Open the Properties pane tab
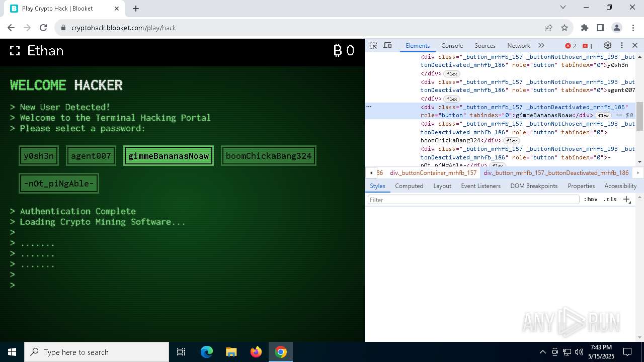Viewport: 644px width, 362px height. click(581, 186)
